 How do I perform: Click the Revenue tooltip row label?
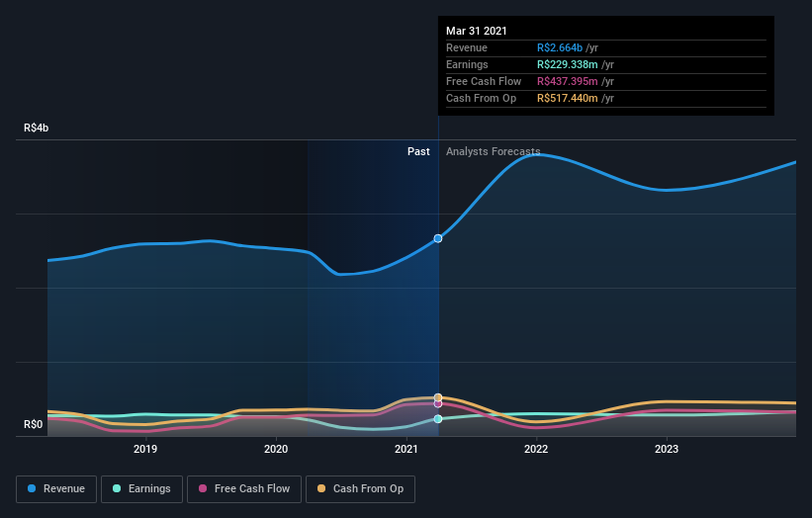click(x=467, y=48)
